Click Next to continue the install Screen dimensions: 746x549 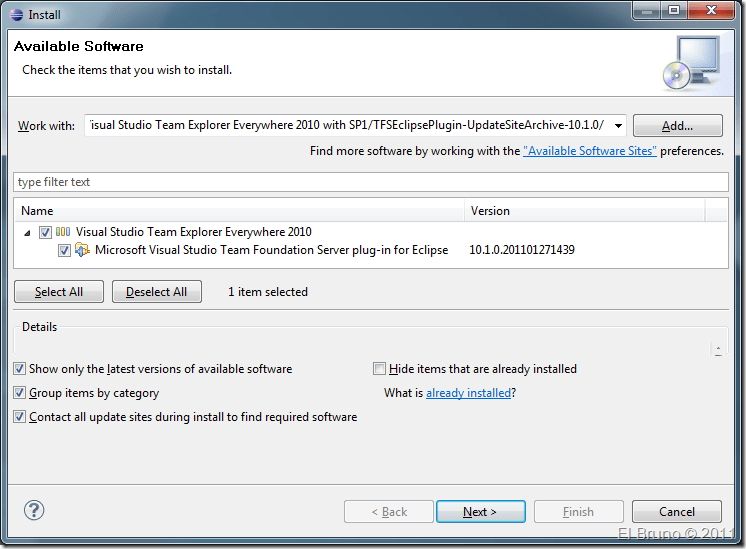480,512
